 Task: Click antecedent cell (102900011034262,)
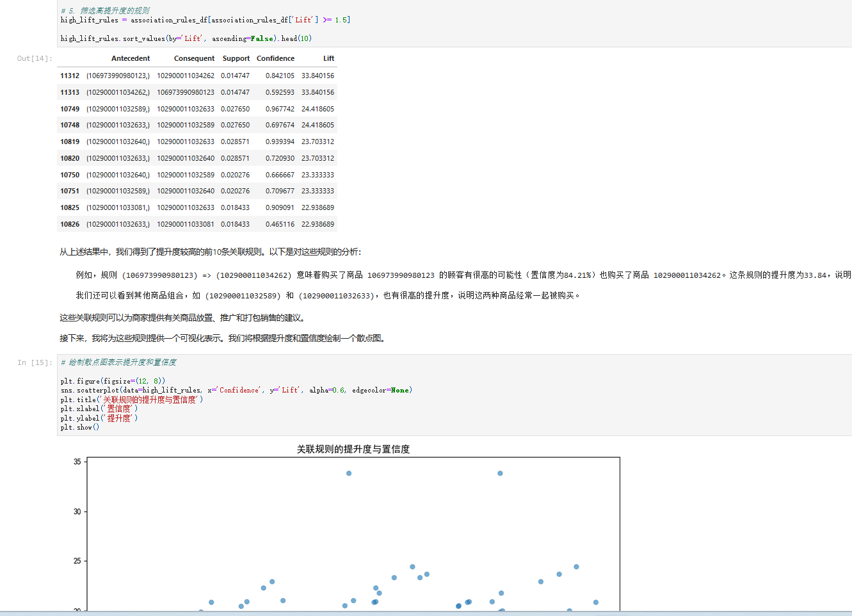(x=118, y=92)
